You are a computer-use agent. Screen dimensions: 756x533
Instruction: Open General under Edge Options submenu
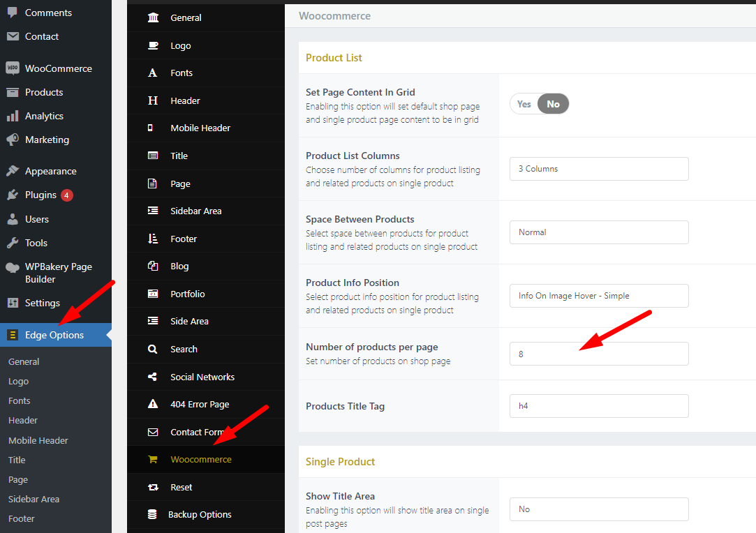pos(24,361)
